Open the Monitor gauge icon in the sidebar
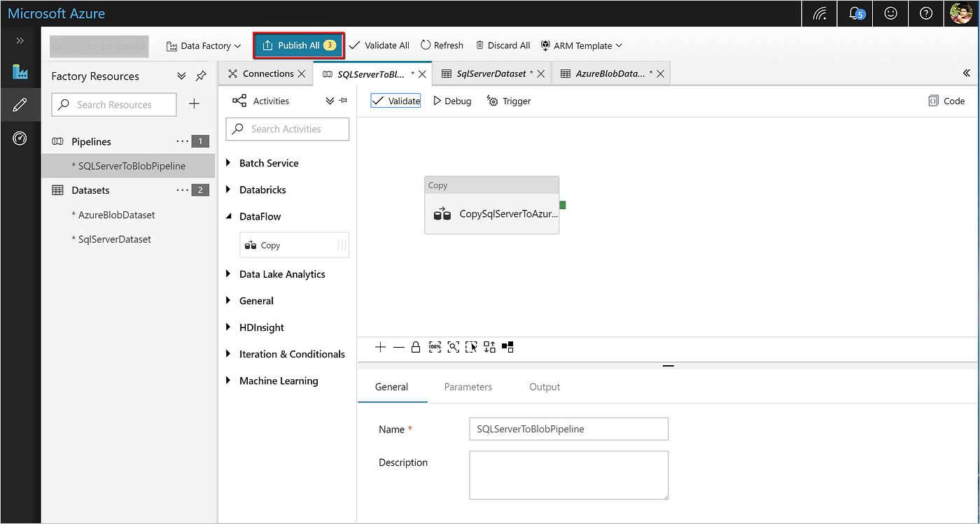 pyautogui.click(x=20, y=138)
